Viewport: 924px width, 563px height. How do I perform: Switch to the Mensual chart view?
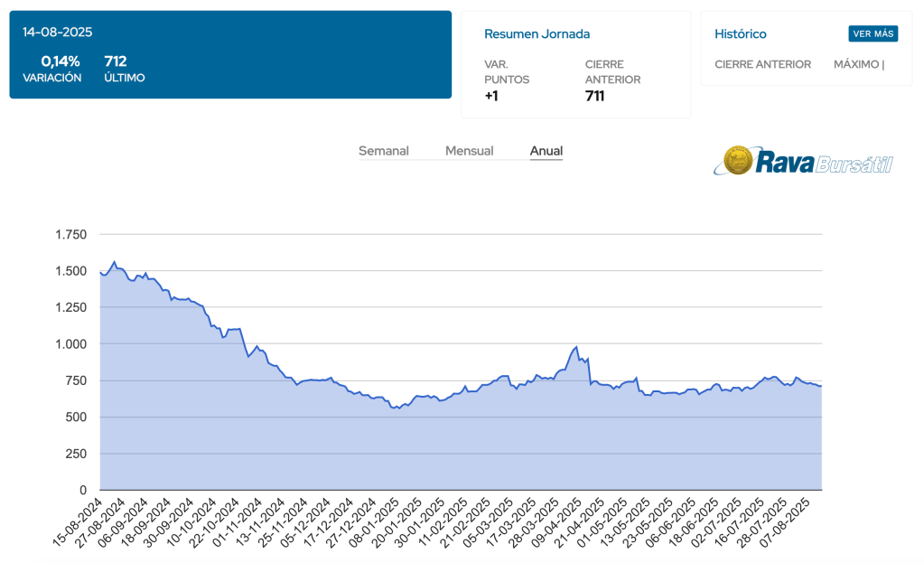469,151
